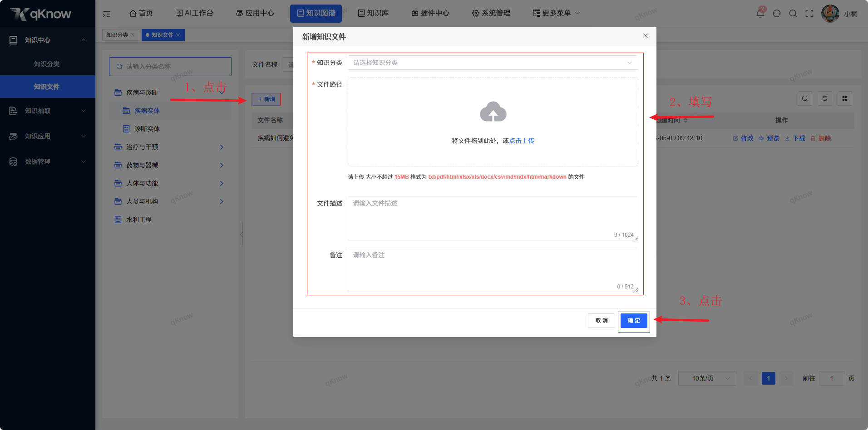Expand 人员与机构 tree node

(x=222, y=201)
